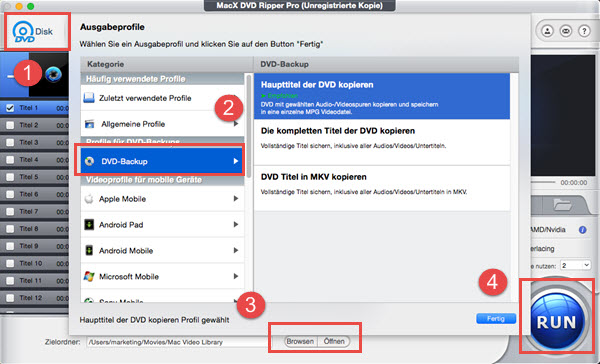Expand the Android Pad arrow
This screenshot has width=600, height=364.
click(236, 224)
